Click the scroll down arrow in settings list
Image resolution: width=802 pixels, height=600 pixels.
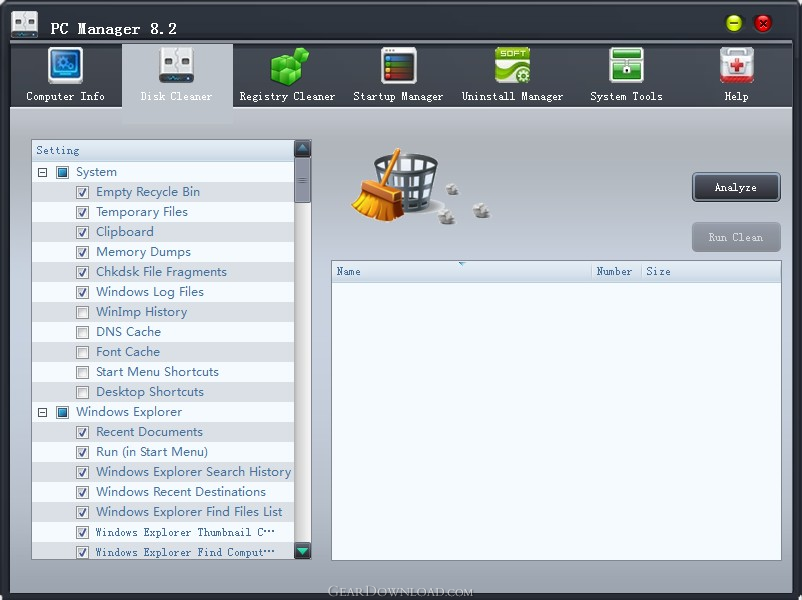coord(303,551)
